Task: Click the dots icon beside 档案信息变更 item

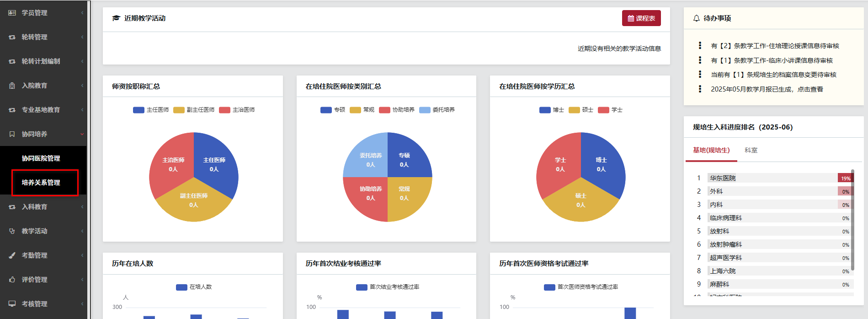Action: pos(700,74)
